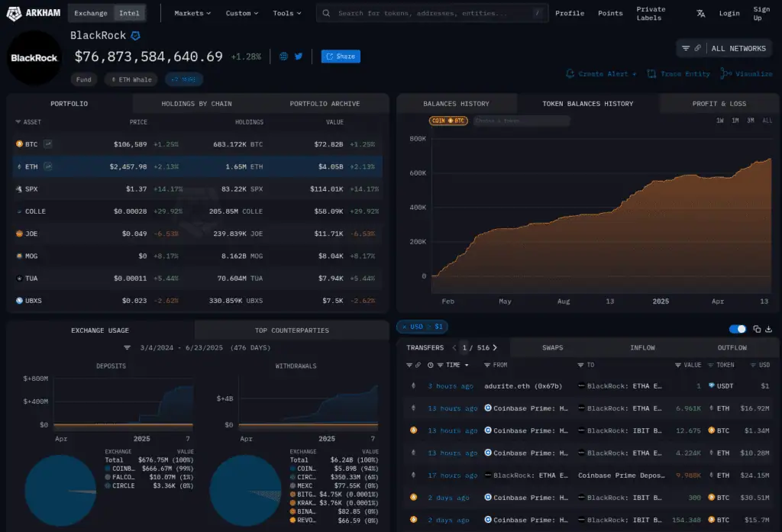This screenshot has height=532, width=782.
Task: Click the Swaps tab in transfers
Action: pos(553,347)
